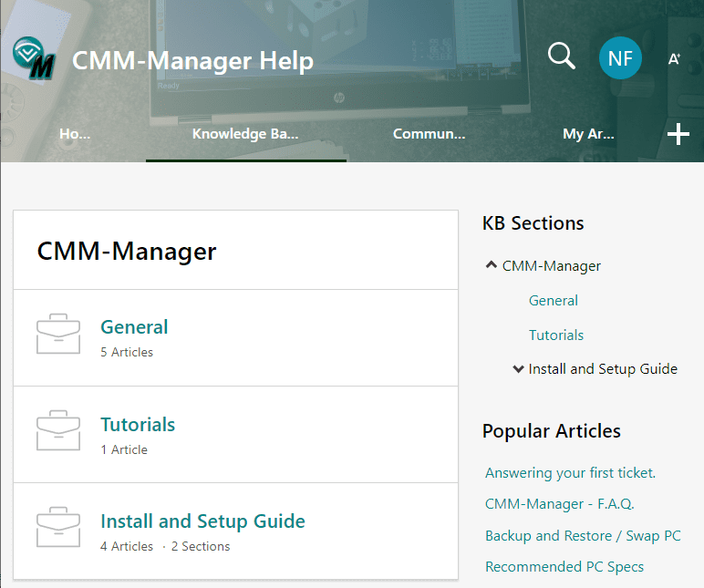This screenshot has height=588, width=704.
Task: Select CMM-Manager in KB Sections tree
Action: pyautogui.click(x=552, y=266)
